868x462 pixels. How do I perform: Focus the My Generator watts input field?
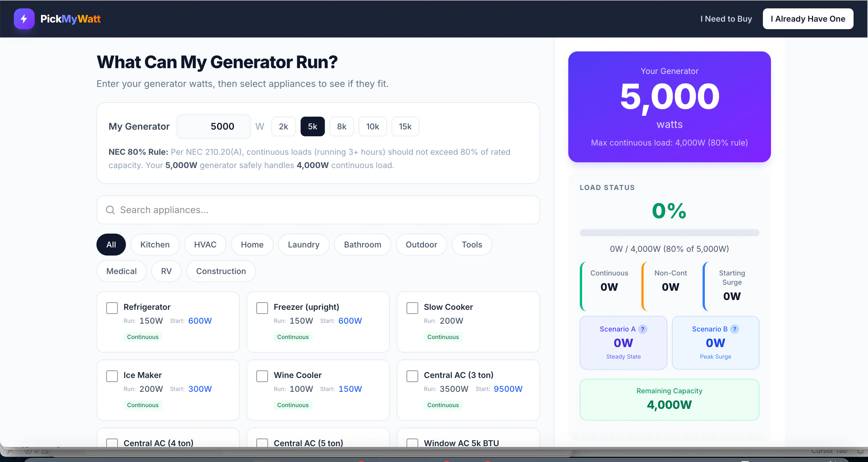[214, 127]
